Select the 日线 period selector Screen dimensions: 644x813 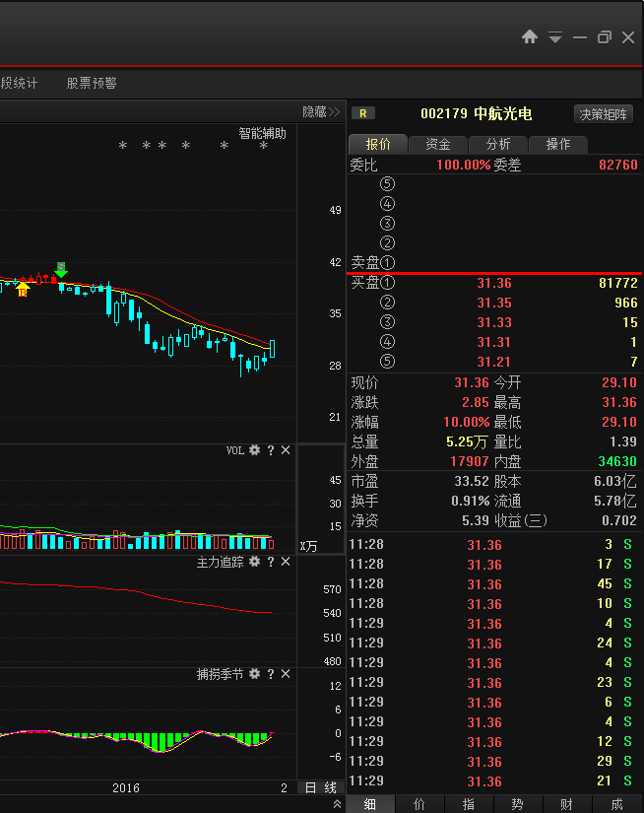click(320, 787)
